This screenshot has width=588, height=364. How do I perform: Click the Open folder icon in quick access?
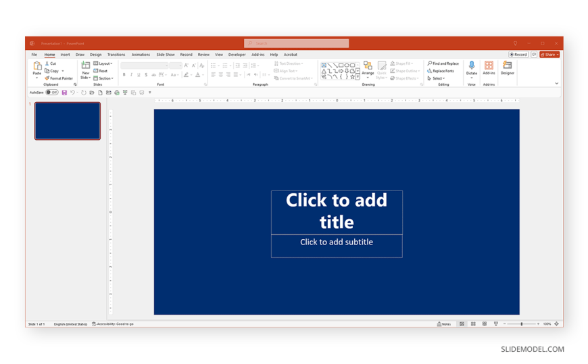(92, 93)
